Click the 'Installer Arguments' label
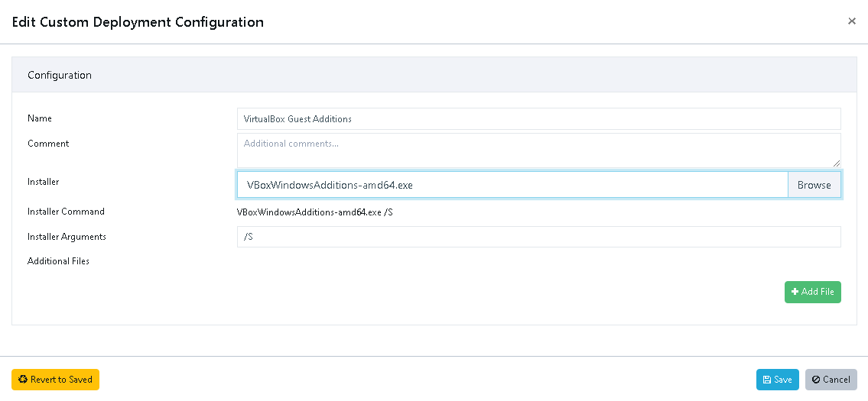Screen dimensions: 868x401 (x=67, y=237)
